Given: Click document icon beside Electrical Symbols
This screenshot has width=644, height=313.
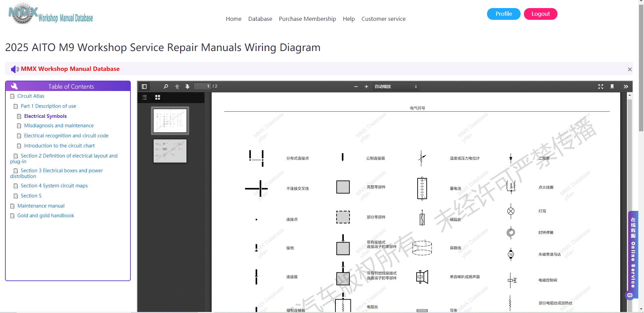Looking at the screenshot, I should pos(19,117).
